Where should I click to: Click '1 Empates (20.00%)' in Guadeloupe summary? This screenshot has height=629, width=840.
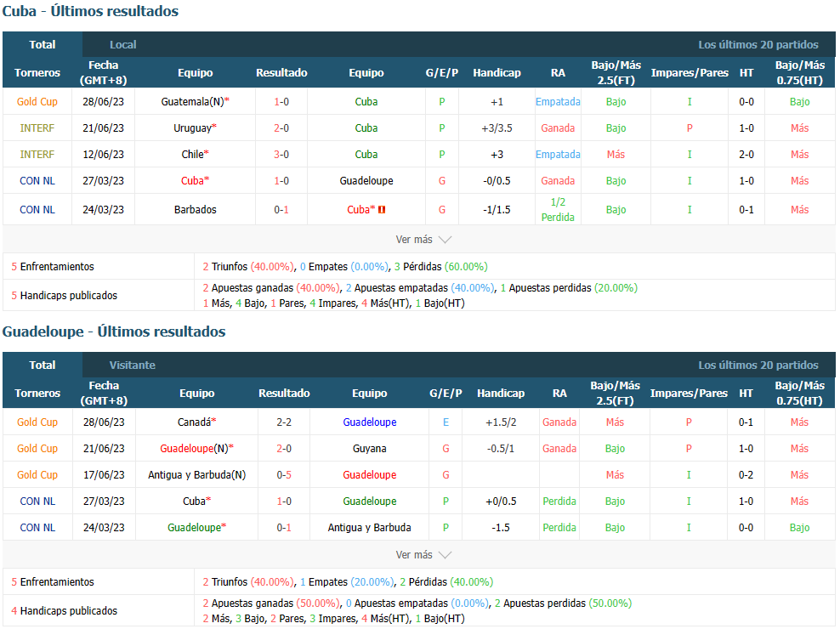click(x=347, y=581)
